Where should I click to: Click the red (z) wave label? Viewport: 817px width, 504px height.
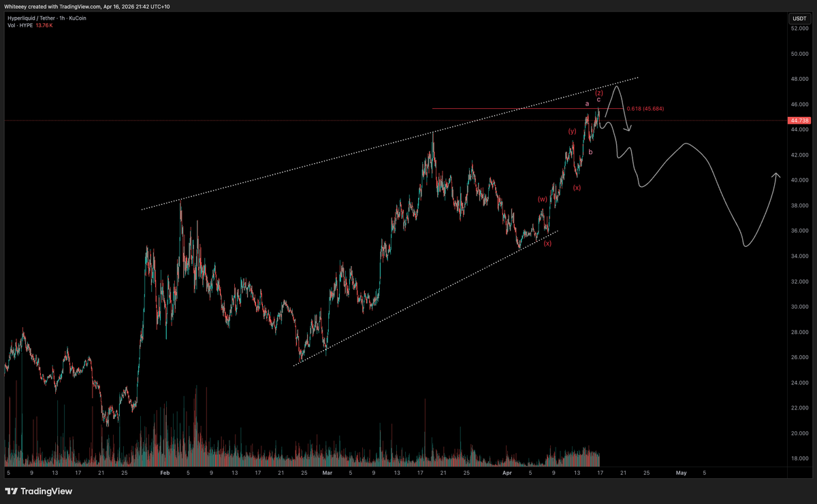(x=599, y=93)
